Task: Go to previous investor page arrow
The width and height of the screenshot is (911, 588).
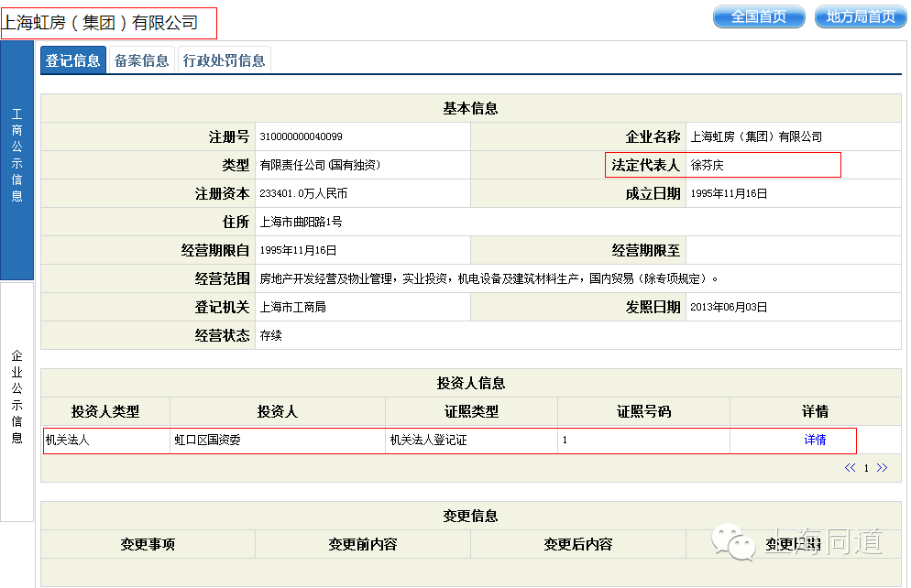Action: click(x=850, y=468)
